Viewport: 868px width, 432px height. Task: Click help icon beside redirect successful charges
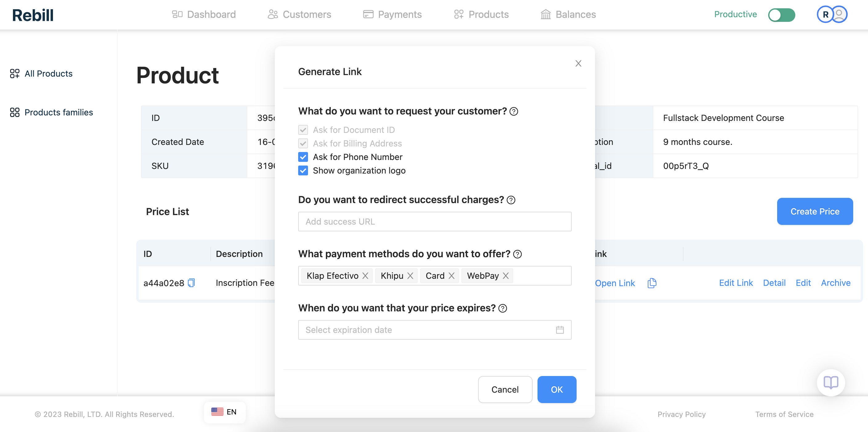click(x=511, y=200)
